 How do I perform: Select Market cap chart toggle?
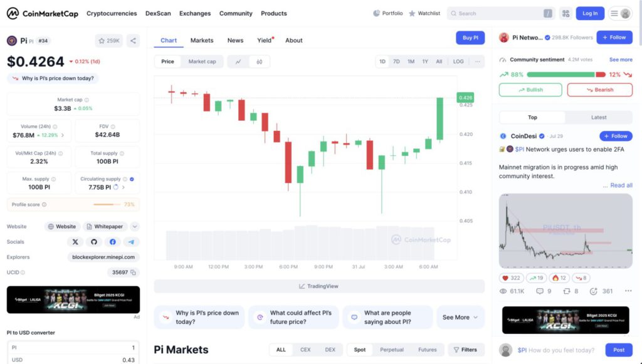pos(202,61)
